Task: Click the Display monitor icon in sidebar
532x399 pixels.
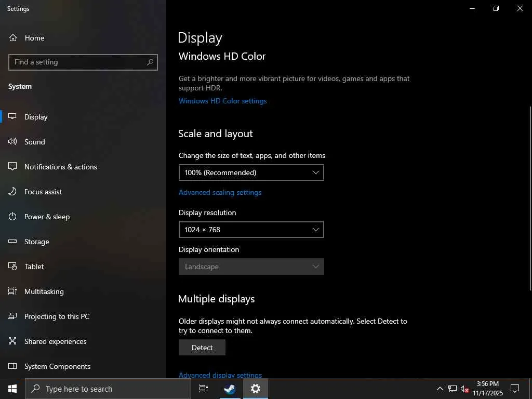Action: point(12,117)
